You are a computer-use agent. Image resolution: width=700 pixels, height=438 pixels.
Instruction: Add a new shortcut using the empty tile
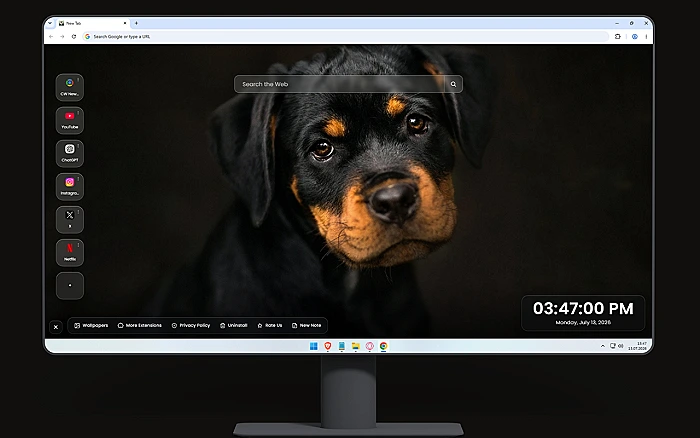point(70,285)
